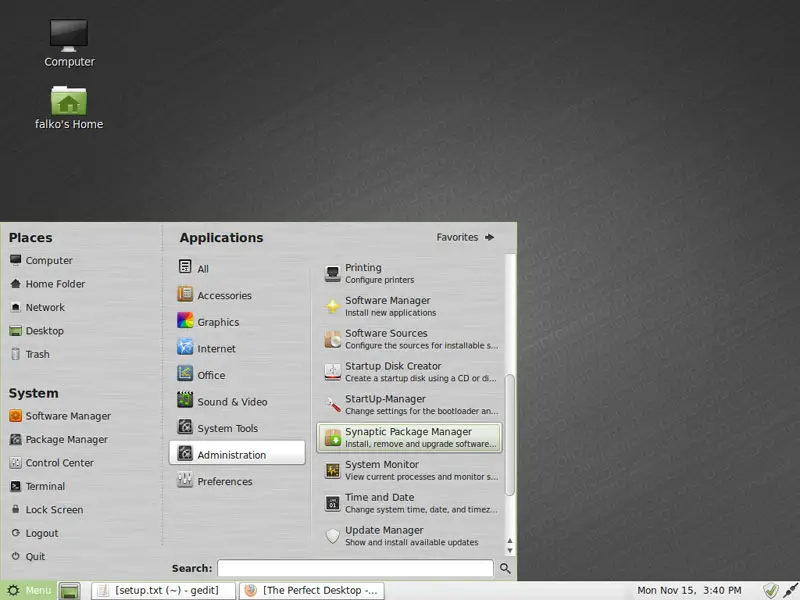The width and height of the screenshot is (800, 600).
Task: Launch StartUp-Manager bootloader settings
Action: pos(409,405)
